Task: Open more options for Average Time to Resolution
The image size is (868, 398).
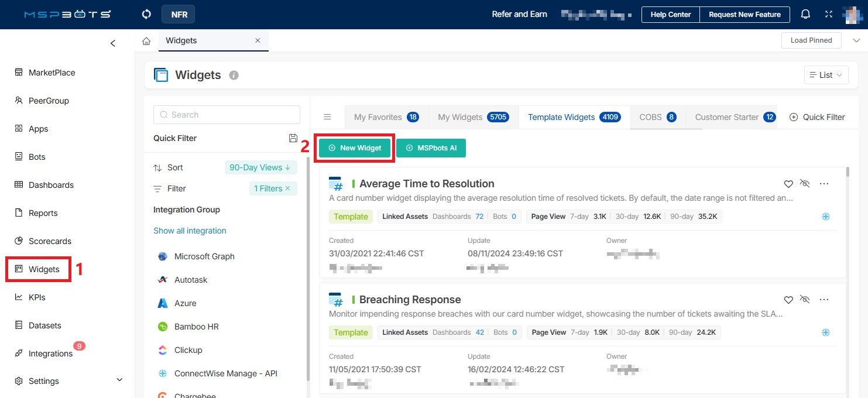Action: [x=824, y=184]
